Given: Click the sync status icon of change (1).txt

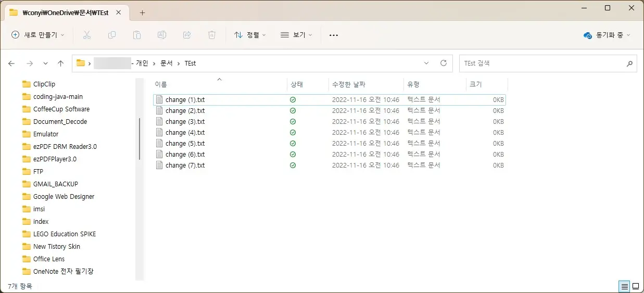Looking at the screenshot, I should (293, 99).
